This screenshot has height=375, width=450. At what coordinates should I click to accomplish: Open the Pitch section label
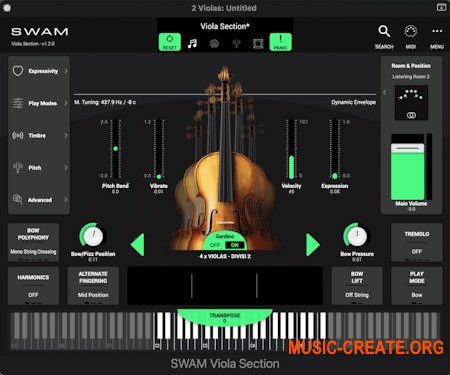coord(35,168)
